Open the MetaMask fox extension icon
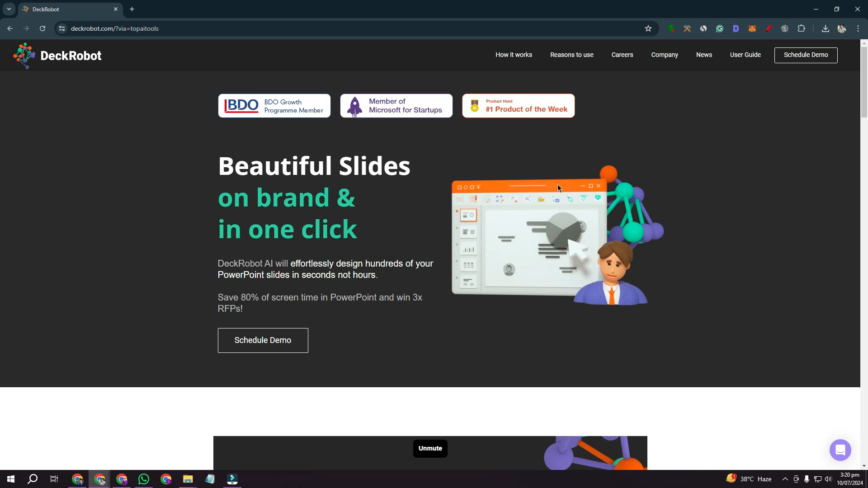 click(x=752, y=28)
